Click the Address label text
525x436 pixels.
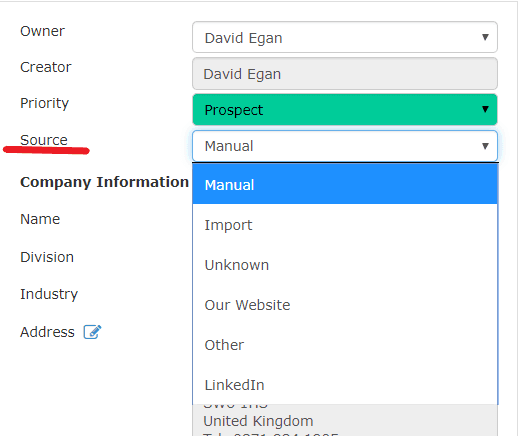pyautogui.click(x=47, y=332)
